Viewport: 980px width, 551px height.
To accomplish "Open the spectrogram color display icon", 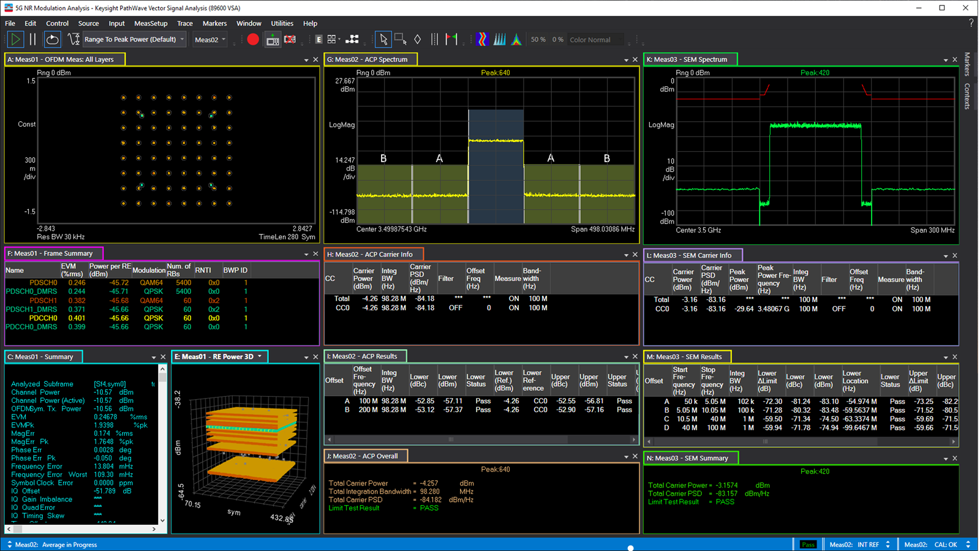I will point(483,39).
